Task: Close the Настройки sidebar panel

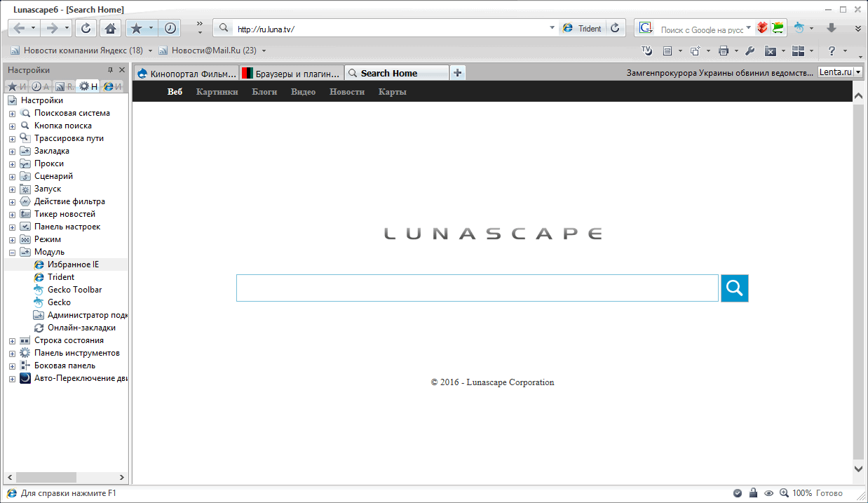Action: point(122,70)
